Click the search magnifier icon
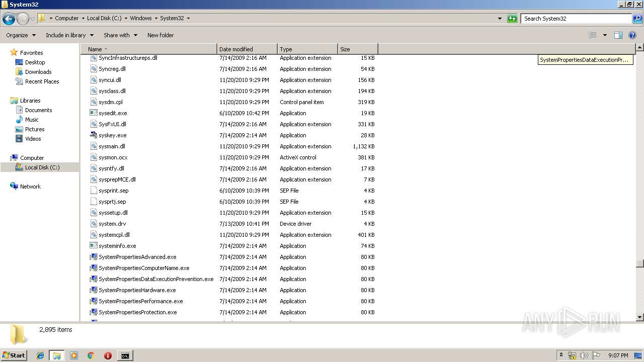Viewport: 644px width, 362px height. click(637, 19)
